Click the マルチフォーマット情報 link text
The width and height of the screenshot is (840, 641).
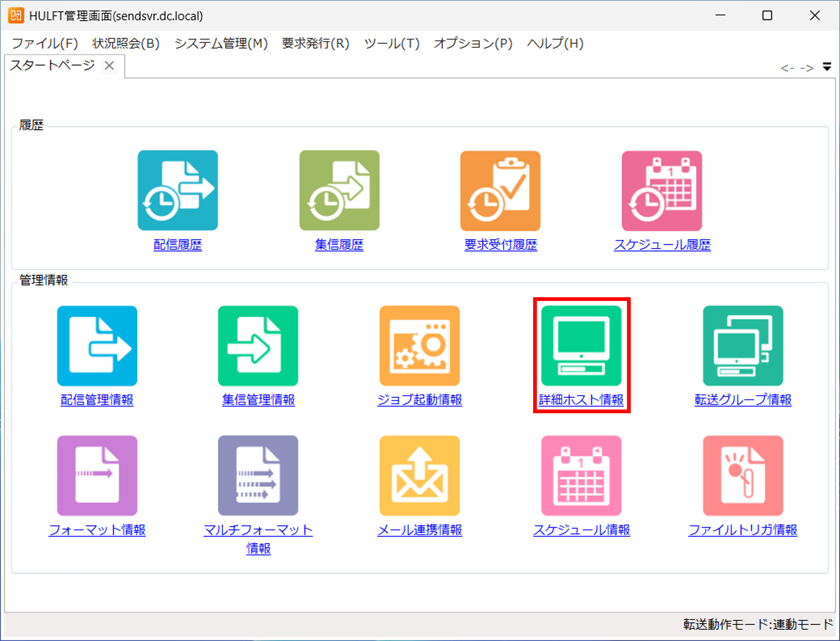pos(258,530)
